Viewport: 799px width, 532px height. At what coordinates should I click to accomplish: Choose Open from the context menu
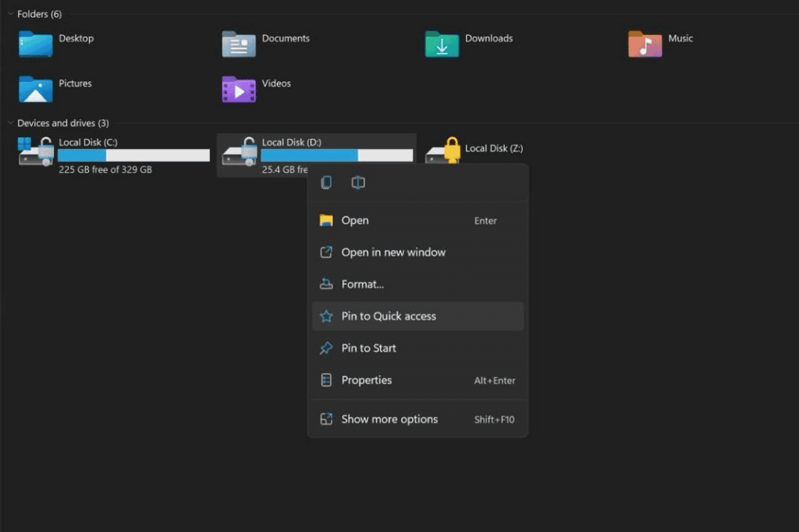[355, 221]
